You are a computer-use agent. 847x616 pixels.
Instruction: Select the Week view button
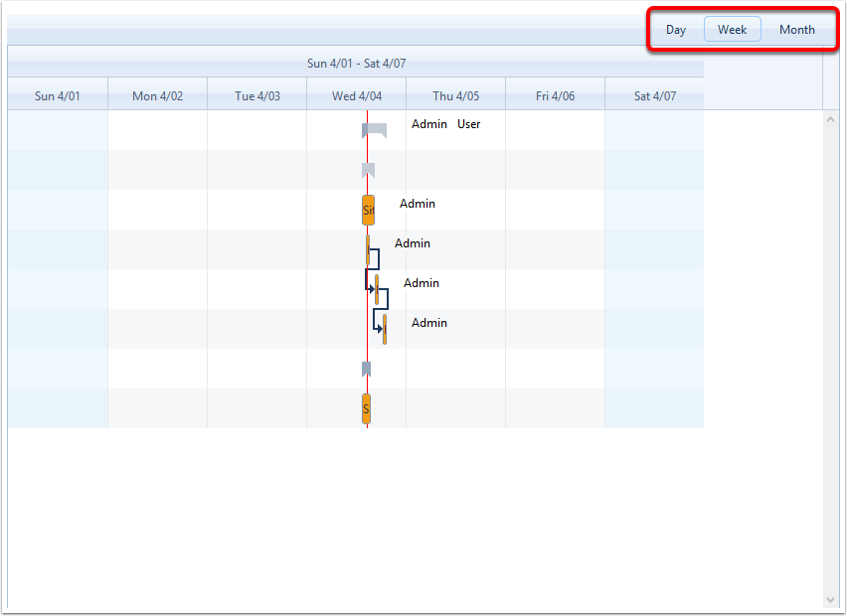[733, 30]
